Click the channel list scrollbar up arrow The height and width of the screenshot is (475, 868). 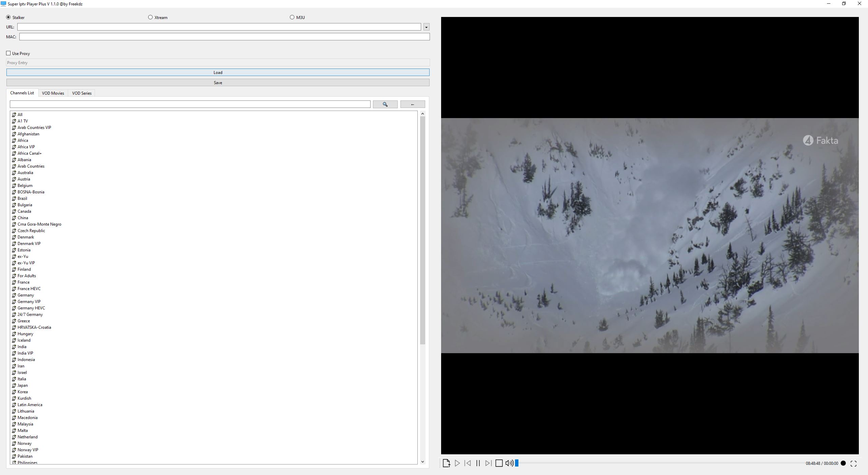[422, 114]
